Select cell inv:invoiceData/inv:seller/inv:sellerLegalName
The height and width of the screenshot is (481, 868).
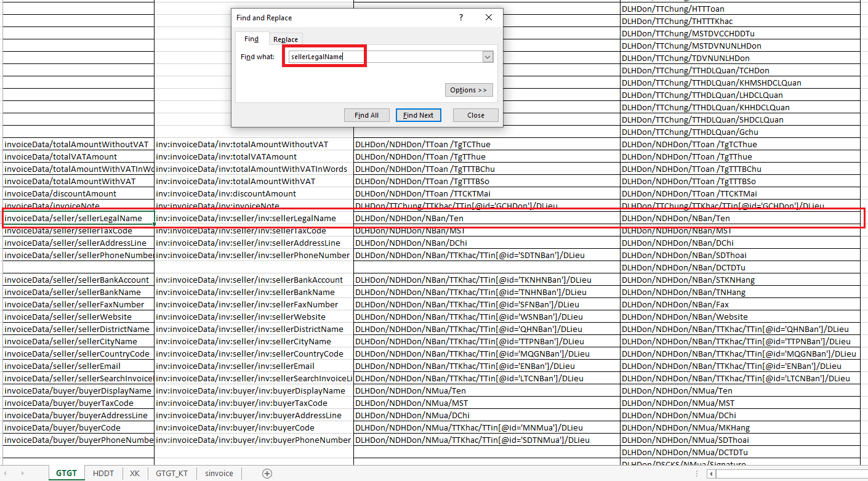[254, 218]
